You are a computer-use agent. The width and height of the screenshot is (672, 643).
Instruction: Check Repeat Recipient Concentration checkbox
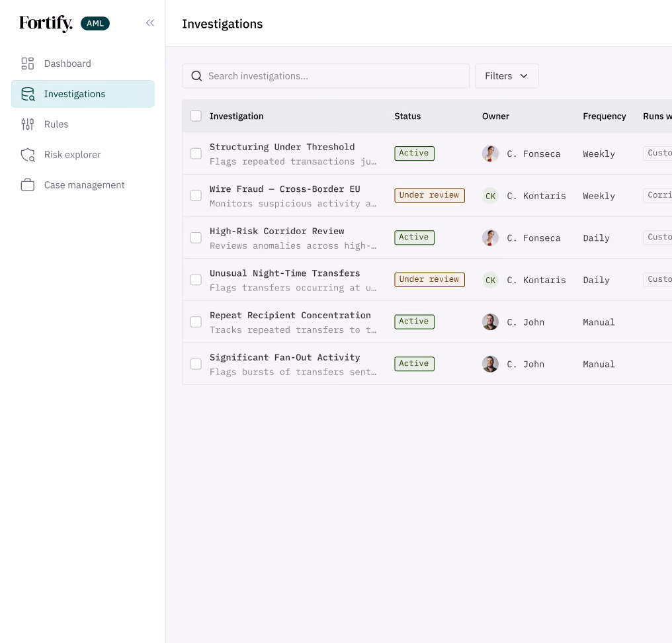tap(196, 321)
